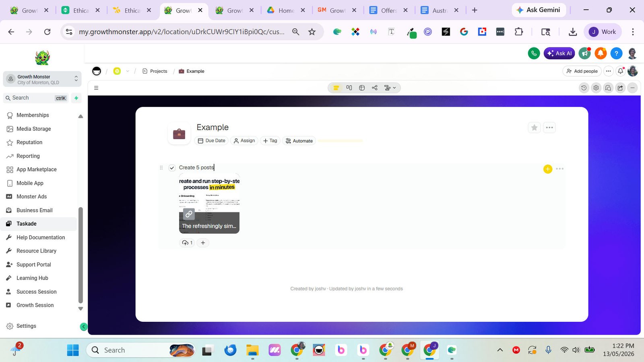The height and width of the screenshot is (362, 644).
Task: Open project chat and comments icon
Action: (608, 88)
